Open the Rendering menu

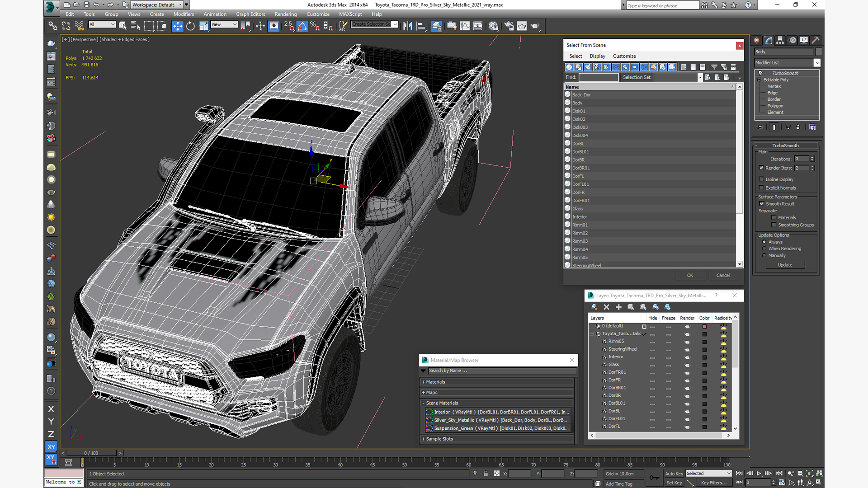coord(286,14)
